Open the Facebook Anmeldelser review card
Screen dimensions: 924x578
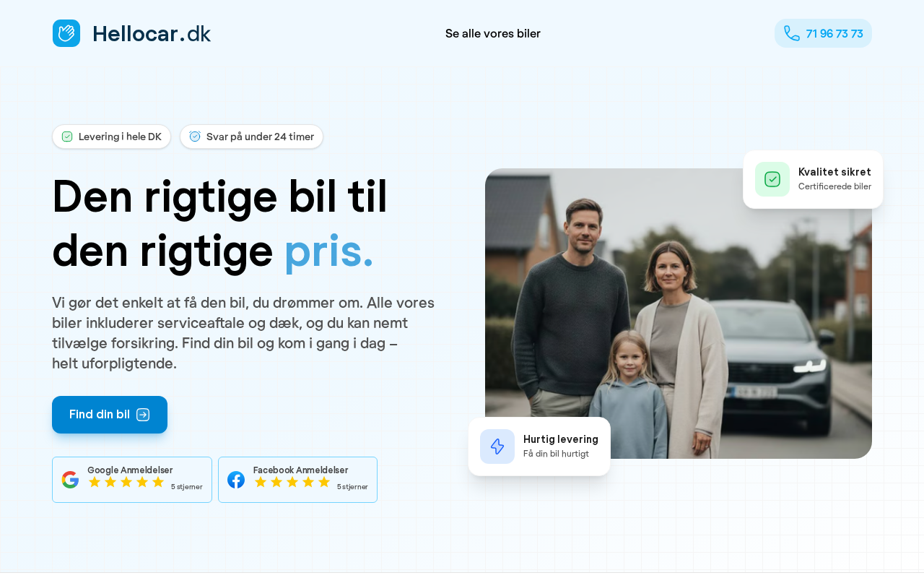[297, 480]
